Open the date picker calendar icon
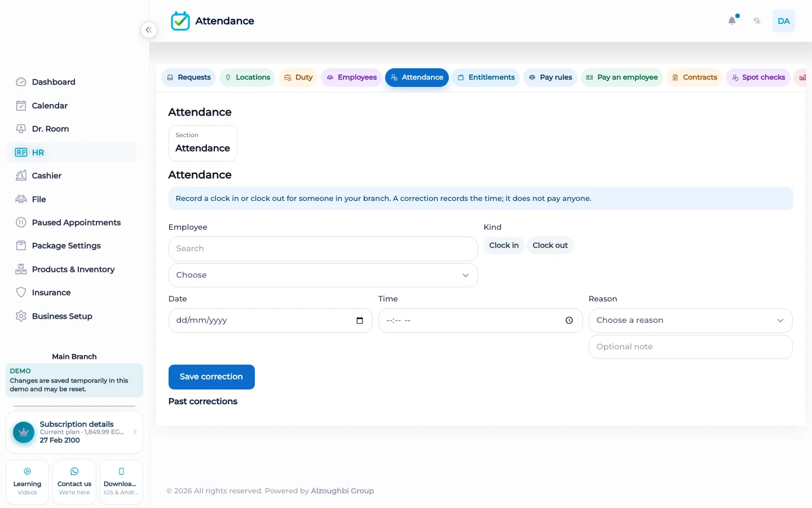 (360, 321)
